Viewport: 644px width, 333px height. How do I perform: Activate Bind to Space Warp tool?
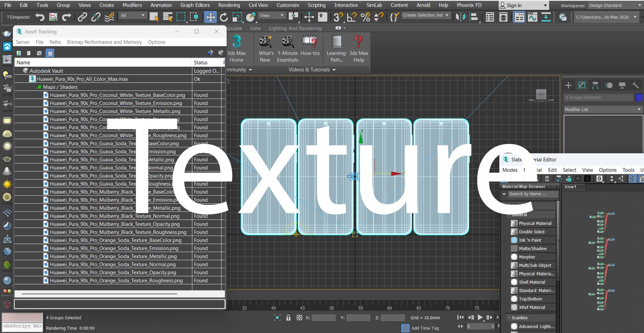[109, 17]
